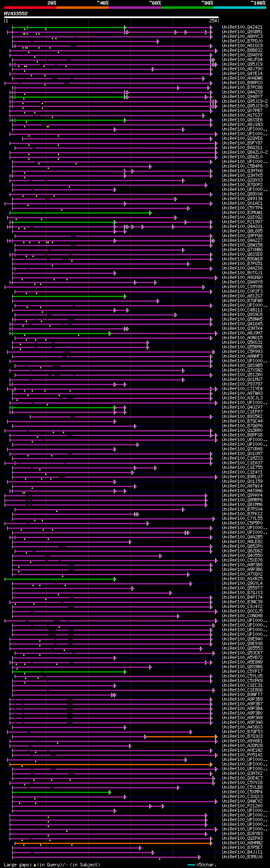Click the query end position 254
Image resolution: width=270 pixels, height=868 pixels.
pos(213,21)
